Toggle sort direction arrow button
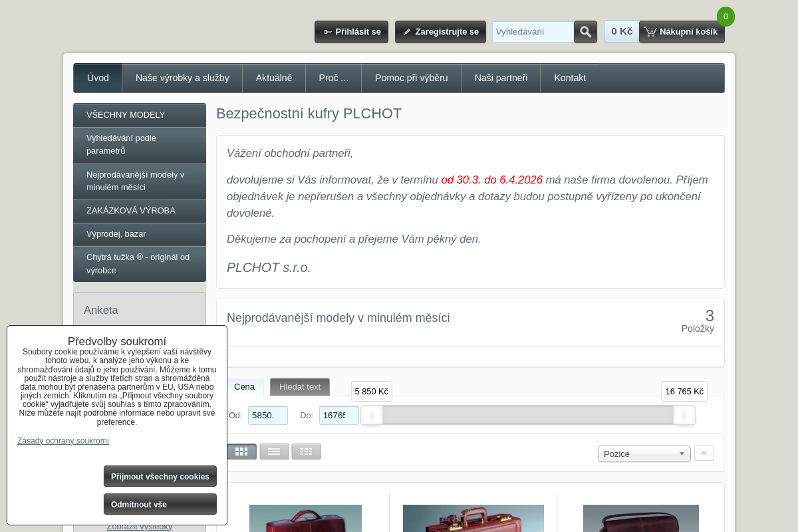 pyautogui.click(x=704, y=453)
